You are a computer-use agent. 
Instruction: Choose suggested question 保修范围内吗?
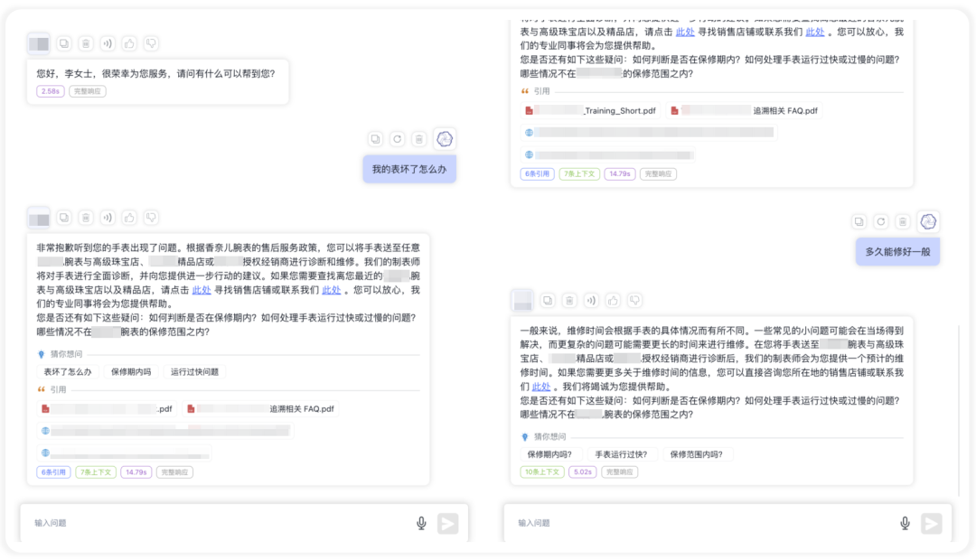pyautogui.click(x=697, y=455)
